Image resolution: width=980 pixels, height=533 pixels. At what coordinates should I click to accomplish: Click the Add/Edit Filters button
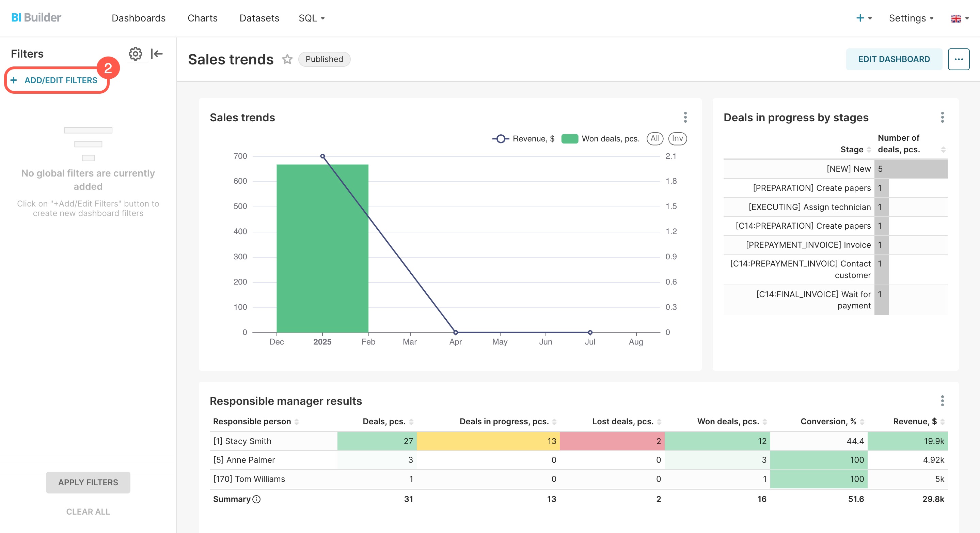tap(56, 80)
